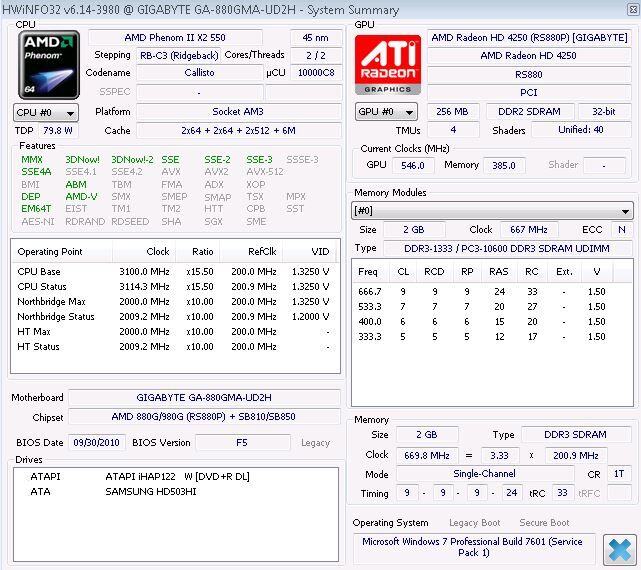
Task: Click the EM64T feature label
Action: [36, 209]
